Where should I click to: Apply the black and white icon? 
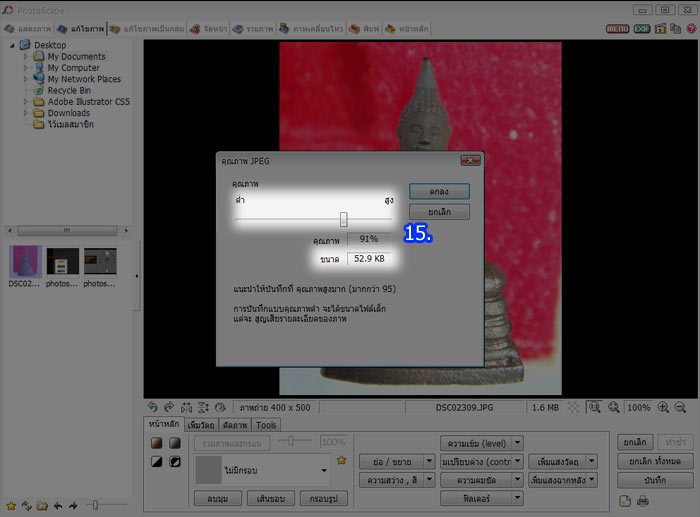coord(157,462)
